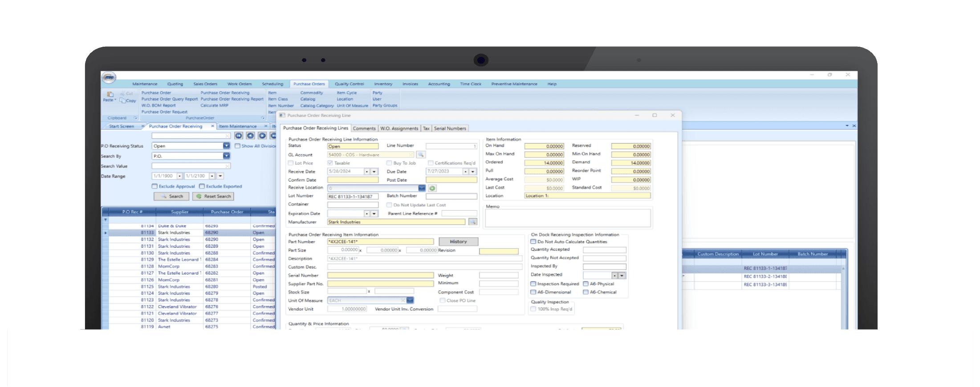
Task: Expand the Unit Of Measure dropdown
Action: point(410,301)
